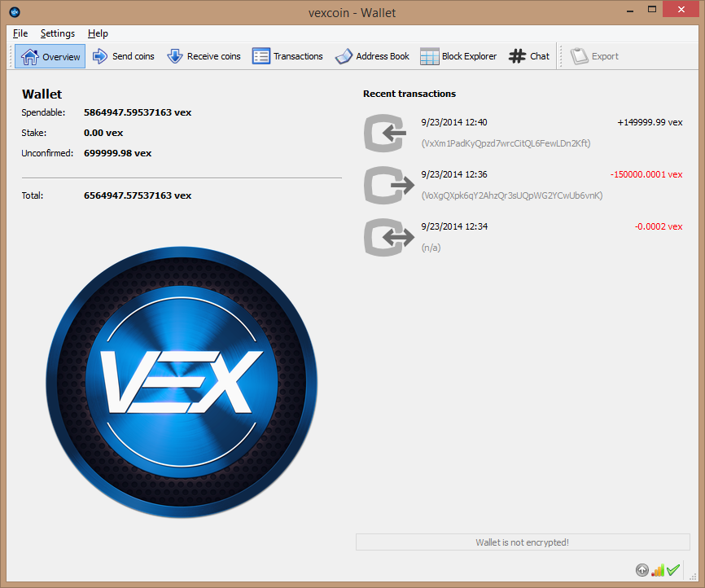Click the Address Book pencil icon
The image size is (705, 588).
(344, 56)
